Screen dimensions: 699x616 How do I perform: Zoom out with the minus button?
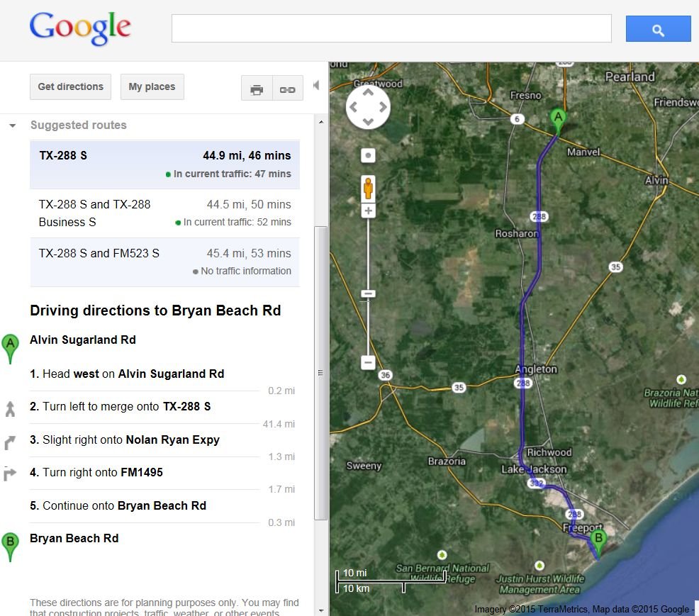click(368, 362)
